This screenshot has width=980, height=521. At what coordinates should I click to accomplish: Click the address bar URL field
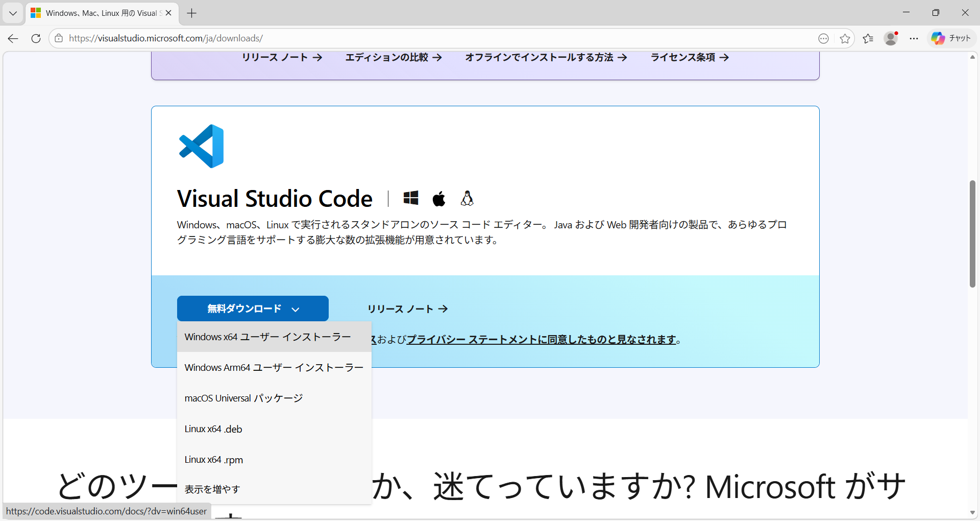pos(408,38)
